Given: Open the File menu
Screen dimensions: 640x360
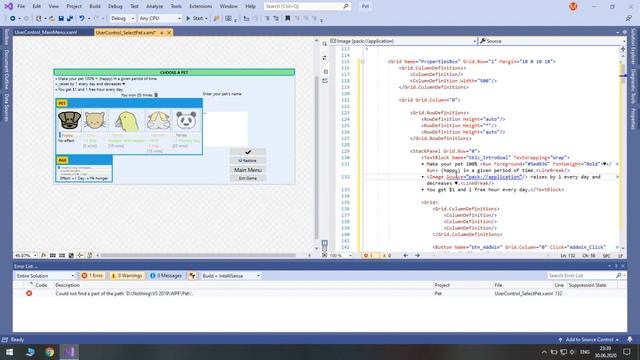Looking at the screenshot, I should pyautogui.click(x=21, y=6).
